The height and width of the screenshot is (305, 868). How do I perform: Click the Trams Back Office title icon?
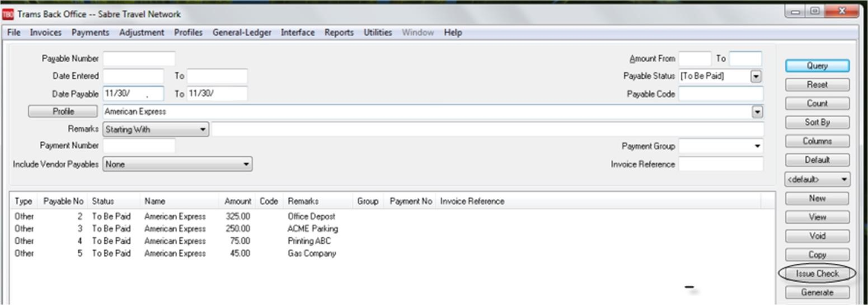(x=8, y=14)
